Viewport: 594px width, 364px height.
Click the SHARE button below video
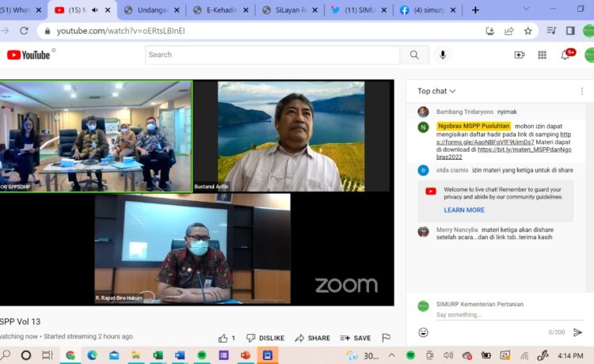point(313,338)
